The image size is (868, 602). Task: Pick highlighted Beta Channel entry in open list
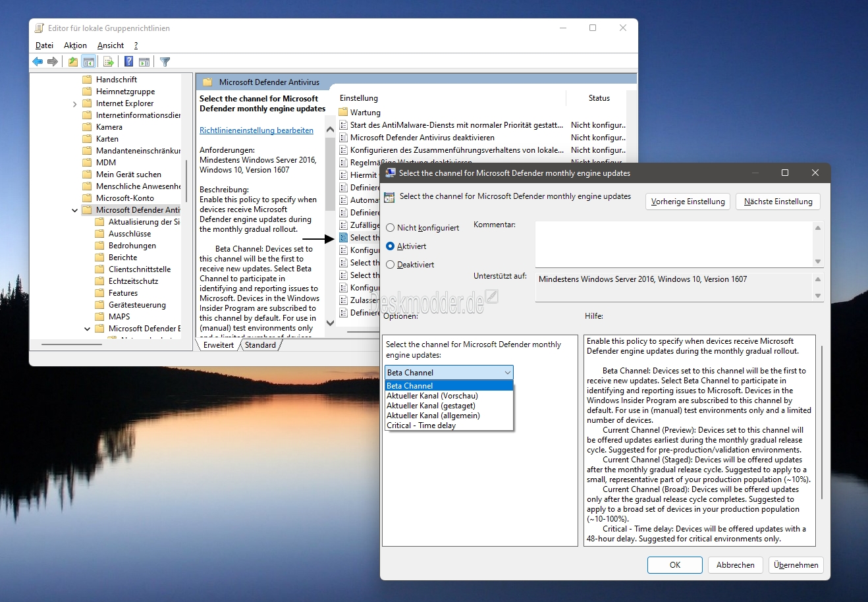[x=448, y=386]
